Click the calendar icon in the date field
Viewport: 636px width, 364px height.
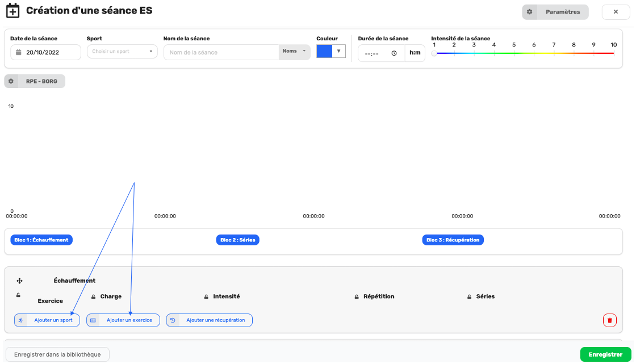tap(18, 52)
